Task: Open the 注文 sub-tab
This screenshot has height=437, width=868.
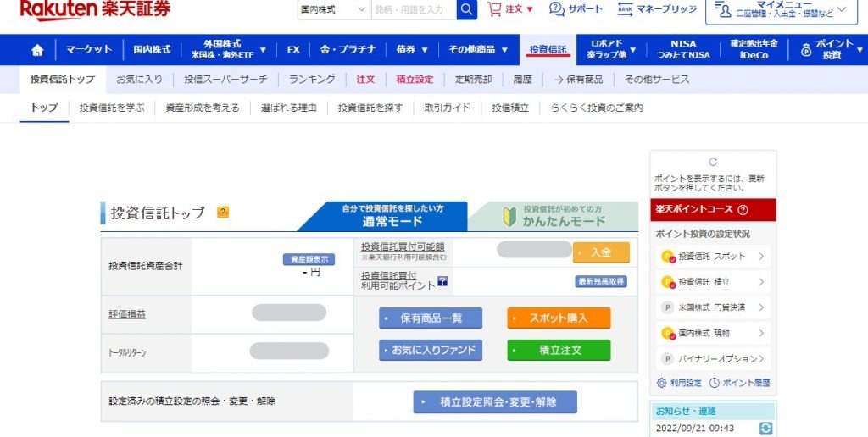Action: 365,80
